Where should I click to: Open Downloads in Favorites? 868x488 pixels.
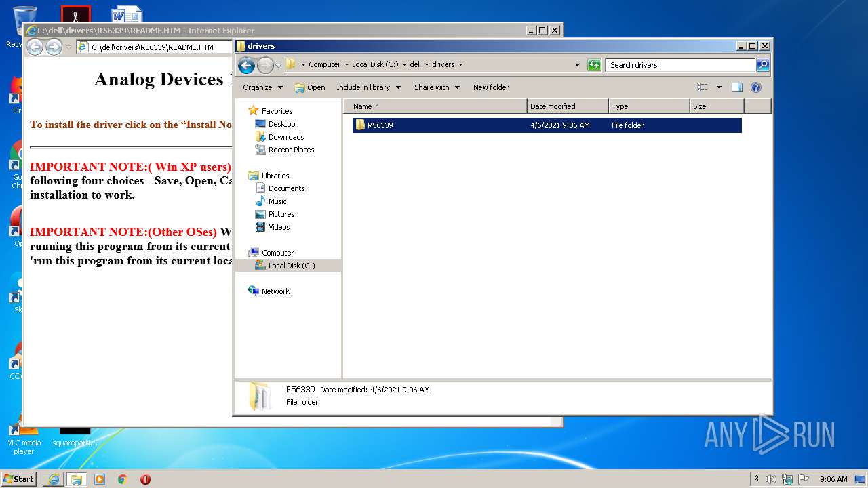(x=285, y=137)
